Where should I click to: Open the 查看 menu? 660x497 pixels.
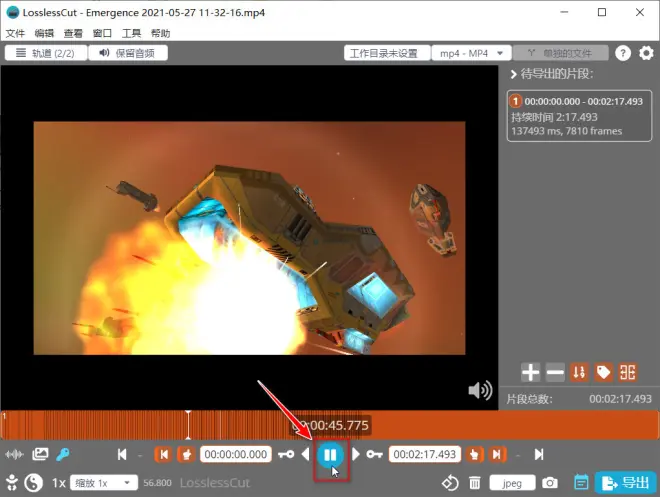(73, 33)
